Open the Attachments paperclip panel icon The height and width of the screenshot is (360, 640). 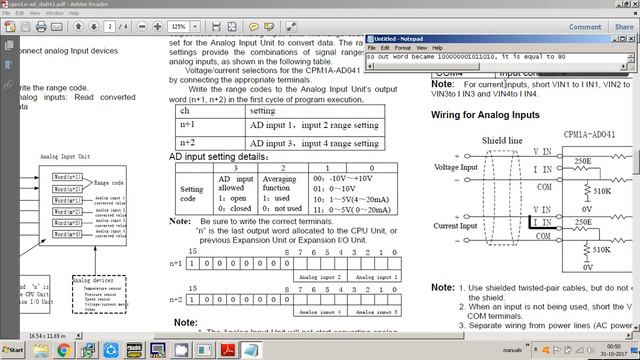click(9, 85)
